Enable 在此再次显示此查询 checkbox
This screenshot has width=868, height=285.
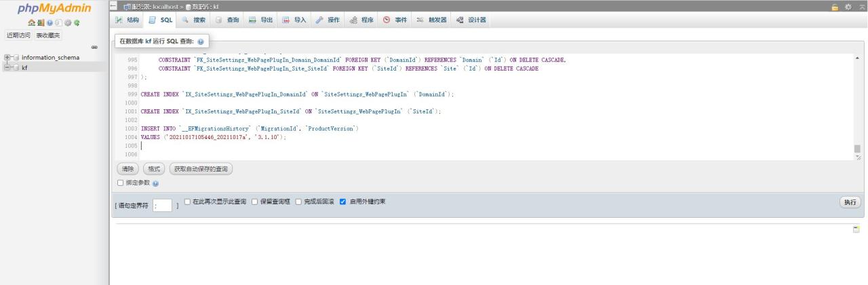(x=188, y=202)
